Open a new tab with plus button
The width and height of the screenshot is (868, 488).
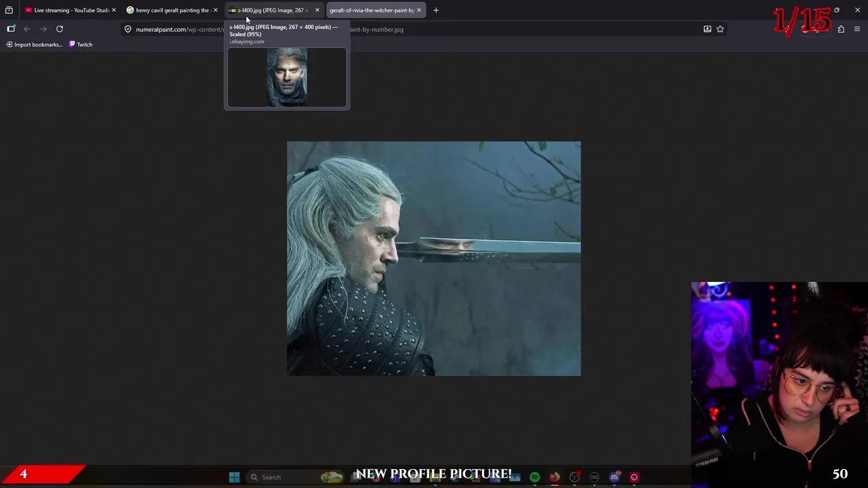436,10
